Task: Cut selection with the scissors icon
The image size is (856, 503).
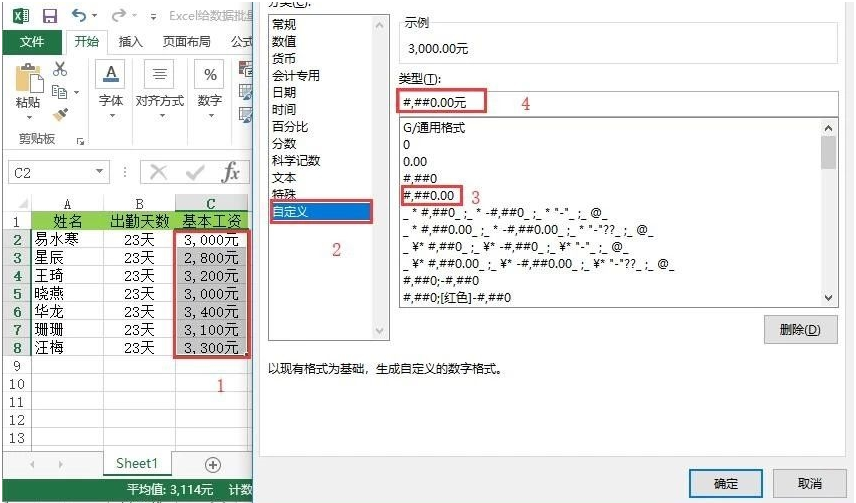Action: [60, 69]
